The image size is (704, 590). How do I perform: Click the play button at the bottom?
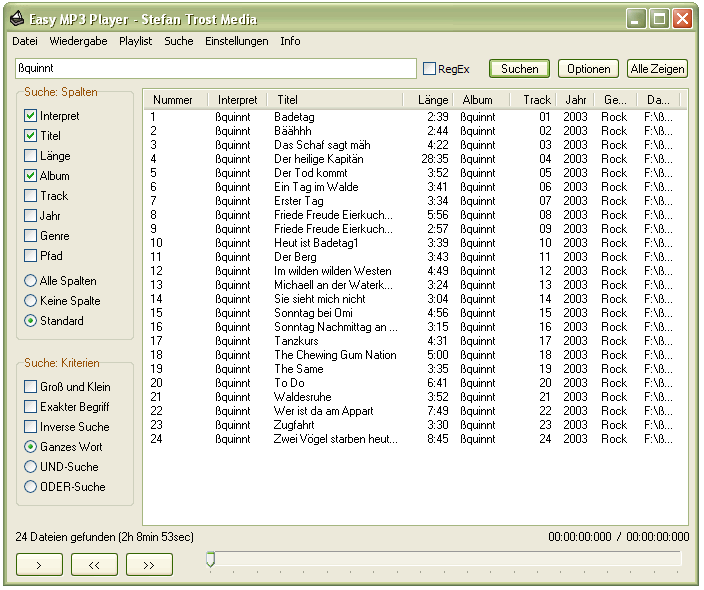point(39,565)
